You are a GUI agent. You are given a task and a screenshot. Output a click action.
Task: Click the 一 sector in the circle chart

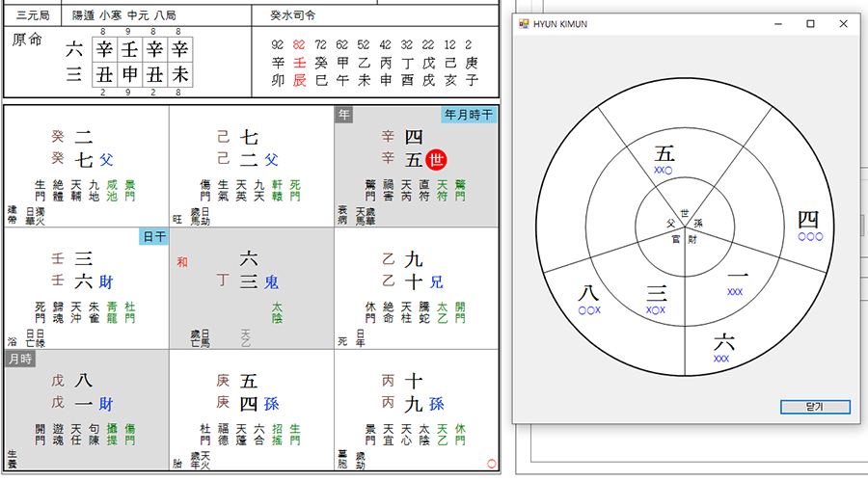click(x=738, y=276)
